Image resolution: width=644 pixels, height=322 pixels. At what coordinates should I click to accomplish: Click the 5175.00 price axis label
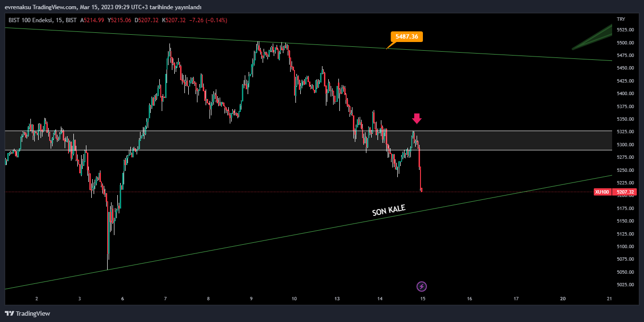click(625, 209)
